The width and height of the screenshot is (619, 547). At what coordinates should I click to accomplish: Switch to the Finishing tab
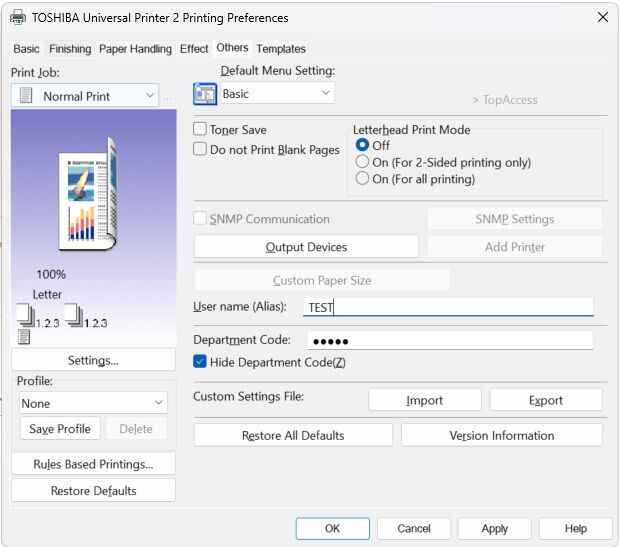click(70, 49)
